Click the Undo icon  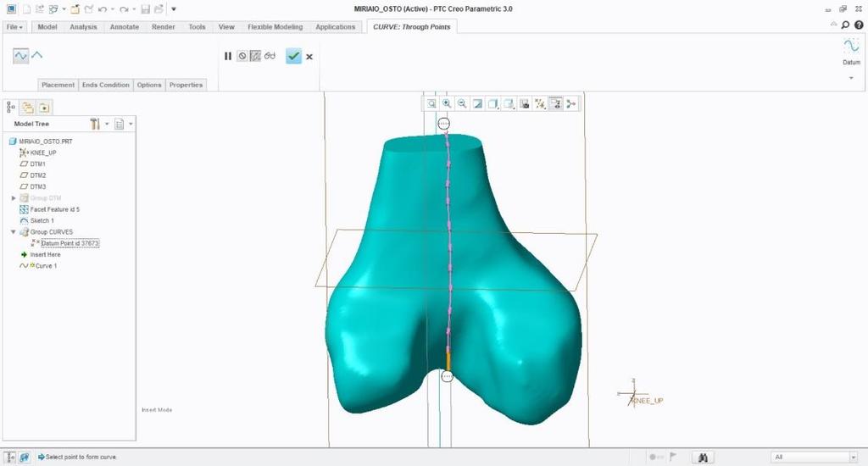(x=103, y=9)
